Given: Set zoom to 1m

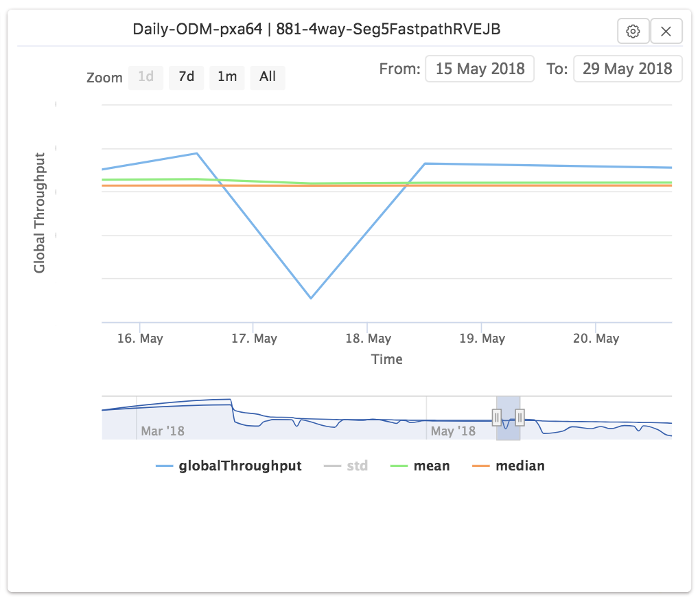Looking at the screenshot, I should (227, 77).
